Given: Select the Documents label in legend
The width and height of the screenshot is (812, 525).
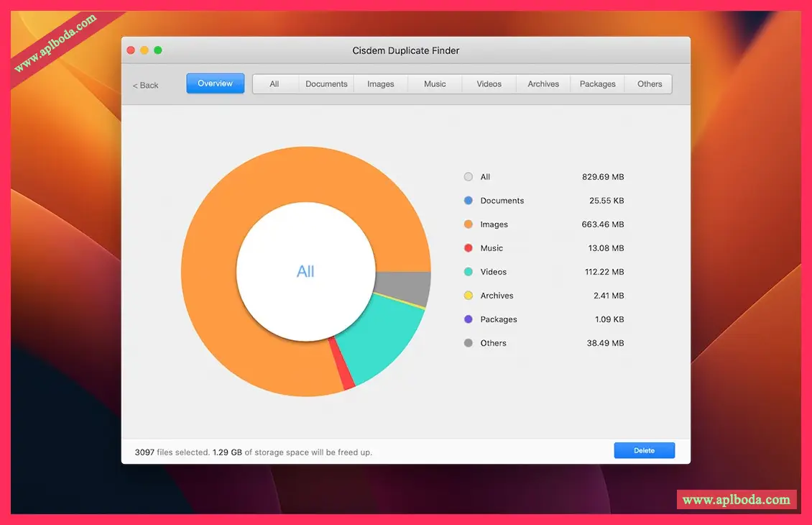Looking at the screenshot, I should 502,201.
